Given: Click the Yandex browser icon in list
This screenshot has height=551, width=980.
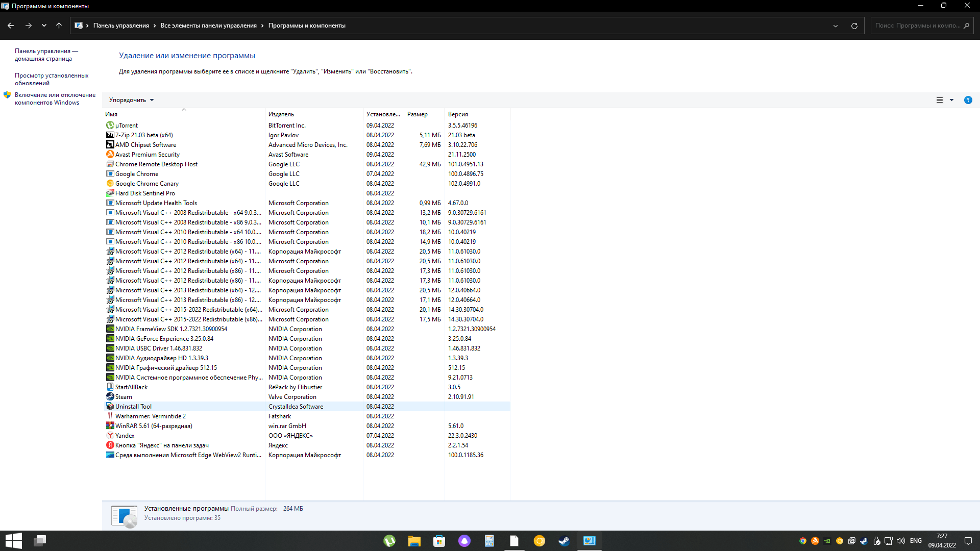Looking at the screenshot, I should (110, 436).
